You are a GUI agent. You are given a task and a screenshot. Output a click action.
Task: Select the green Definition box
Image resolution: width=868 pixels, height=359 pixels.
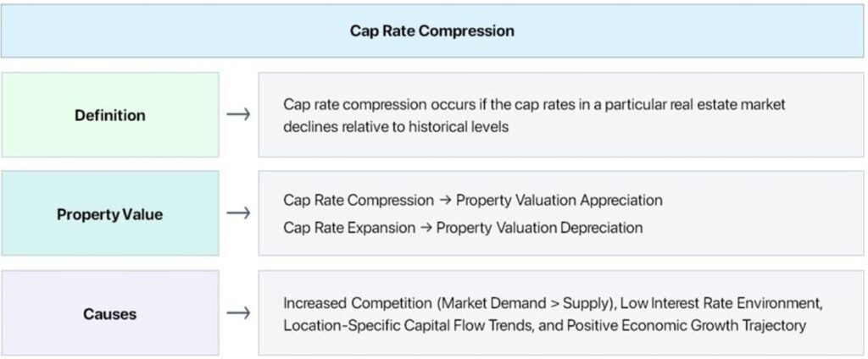tap(110, 115)
